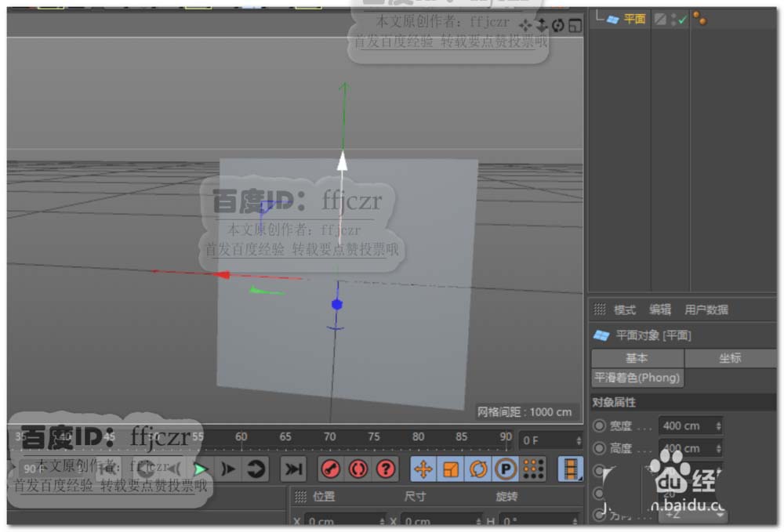
Task: Switch to the 坐标 tab
Action: pos(731,358)
